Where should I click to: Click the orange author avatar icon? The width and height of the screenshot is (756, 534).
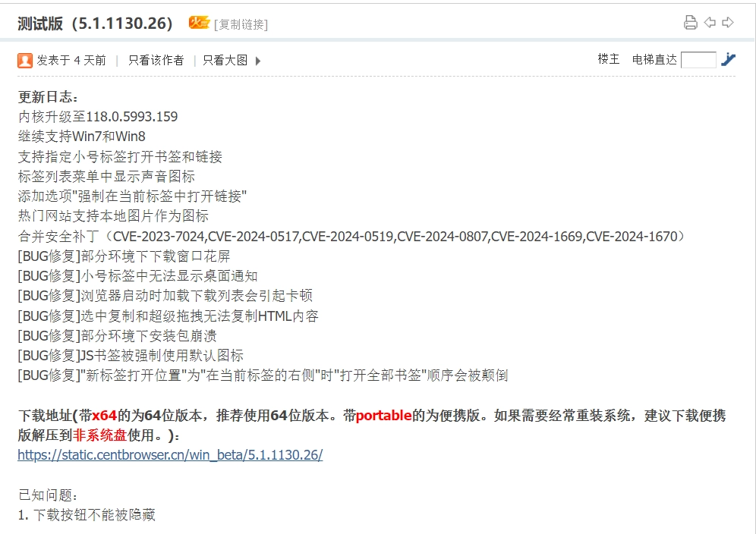click(x=24, y=60)
